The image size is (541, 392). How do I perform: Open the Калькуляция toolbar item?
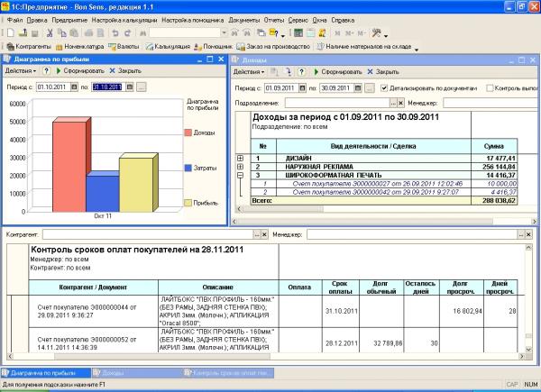point(172,45)
